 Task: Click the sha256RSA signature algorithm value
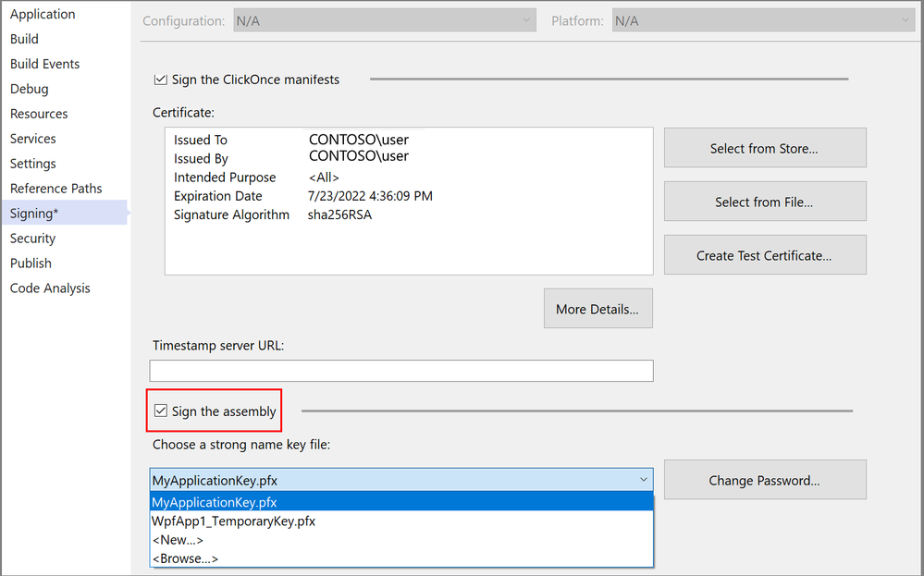[x=339, y=215]
